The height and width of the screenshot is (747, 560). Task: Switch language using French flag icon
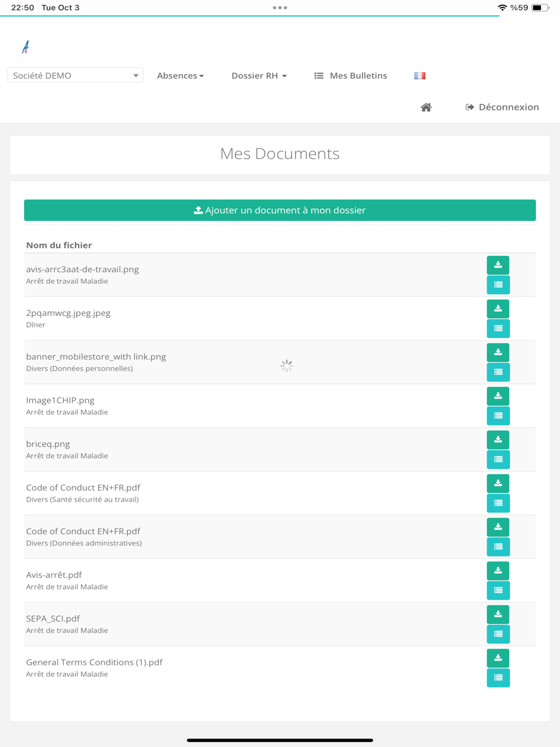point(420,76)
